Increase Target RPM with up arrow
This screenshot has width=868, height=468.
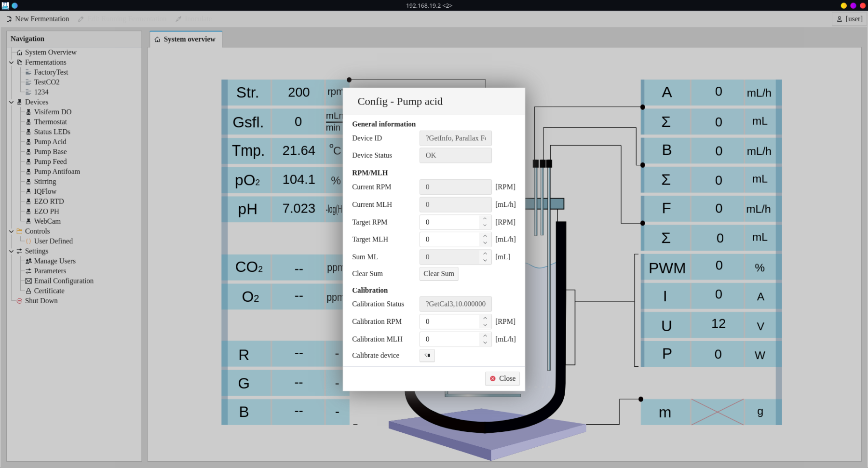coord(485,219)
